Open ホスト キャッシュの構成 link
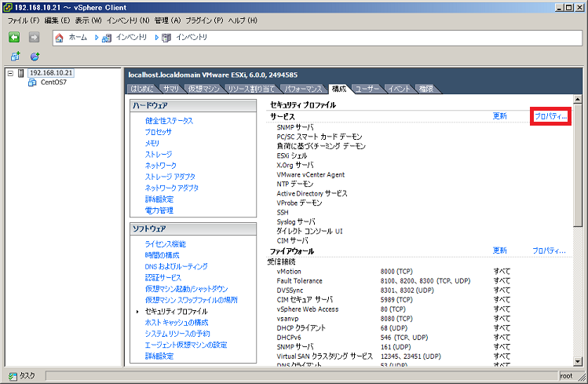 coord(177,323)
